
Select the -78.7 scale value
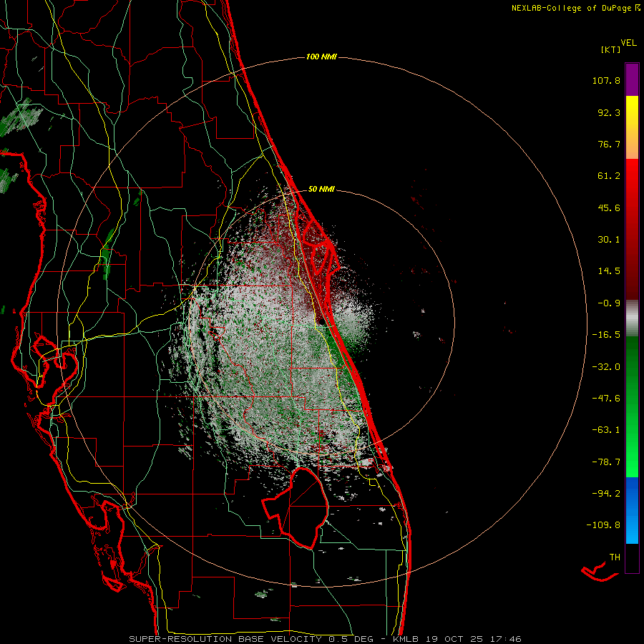point(606,462)
